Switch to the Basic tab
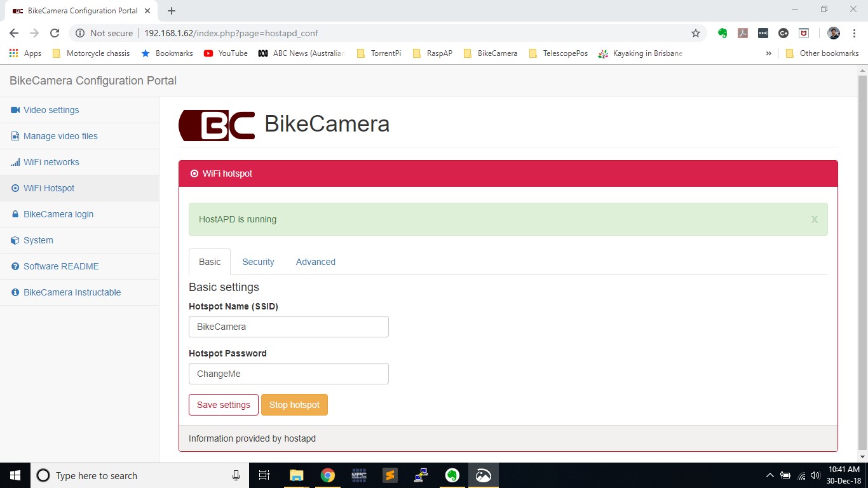Image resolution: width=868 pixels, height=488 pixels. 210,262
